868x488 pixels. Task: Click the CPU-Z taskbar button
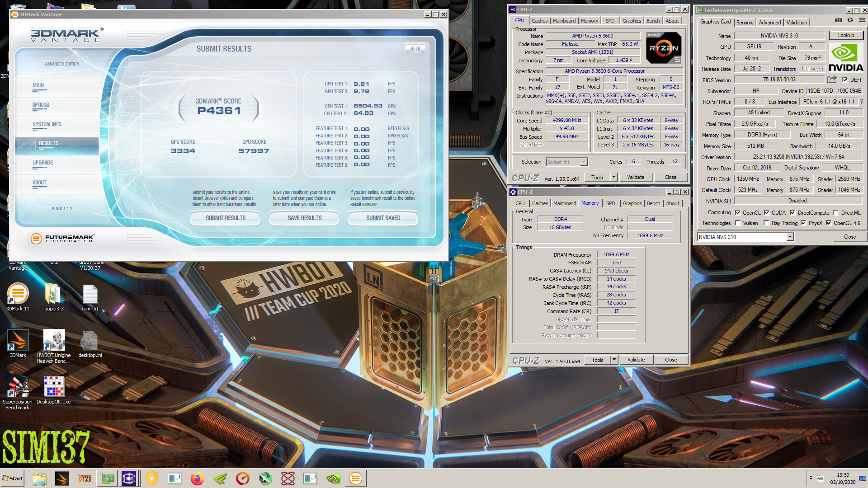click(129, 479)
